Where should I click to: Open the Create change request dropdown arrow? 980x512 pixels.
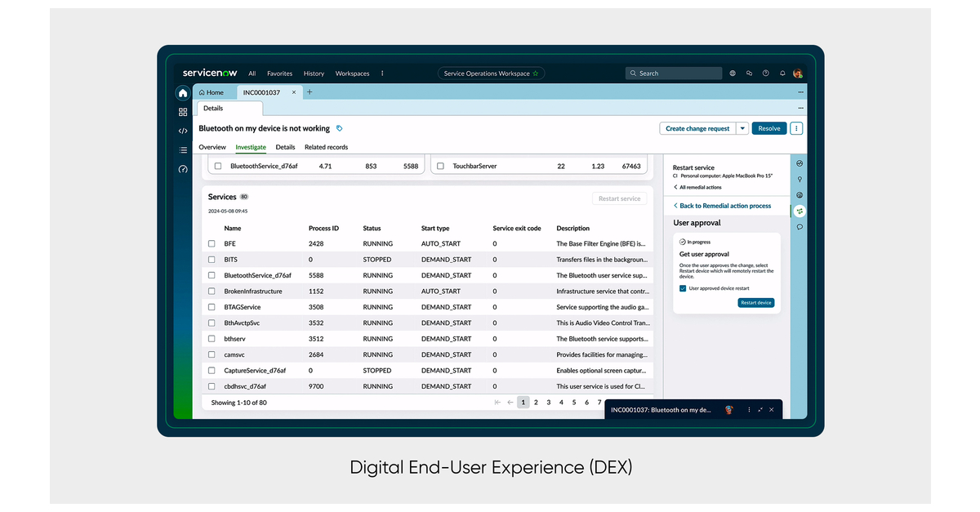(741, 128)
